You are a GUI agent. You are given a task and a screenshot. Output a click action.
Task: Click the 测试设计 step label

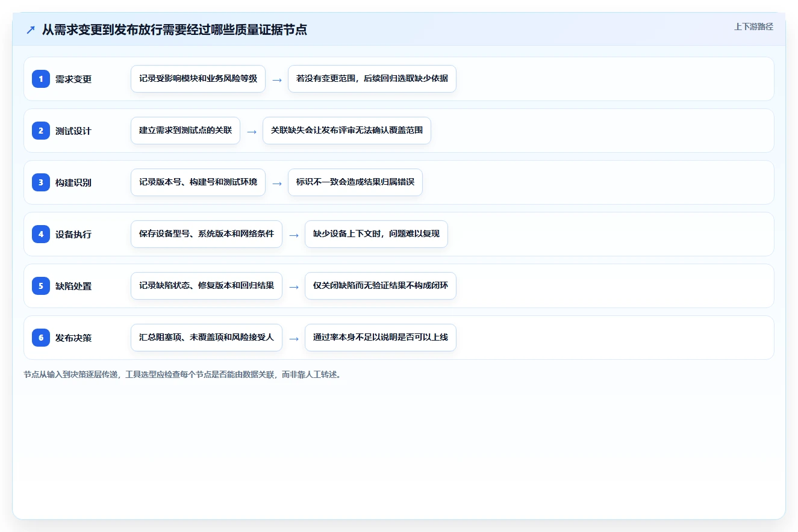pyautogui.click(x=73, y=131)
